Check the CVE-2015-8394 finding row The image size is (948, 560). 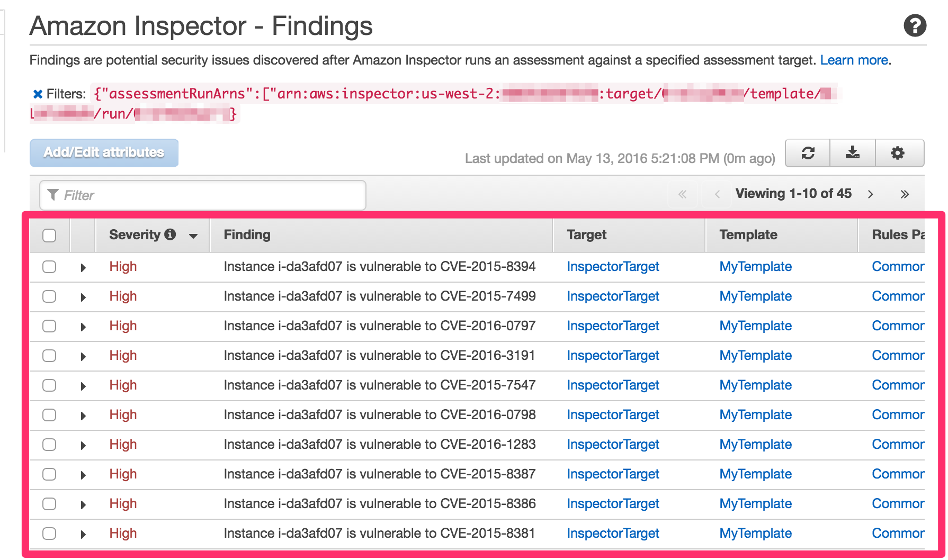(x=49, y=267)
